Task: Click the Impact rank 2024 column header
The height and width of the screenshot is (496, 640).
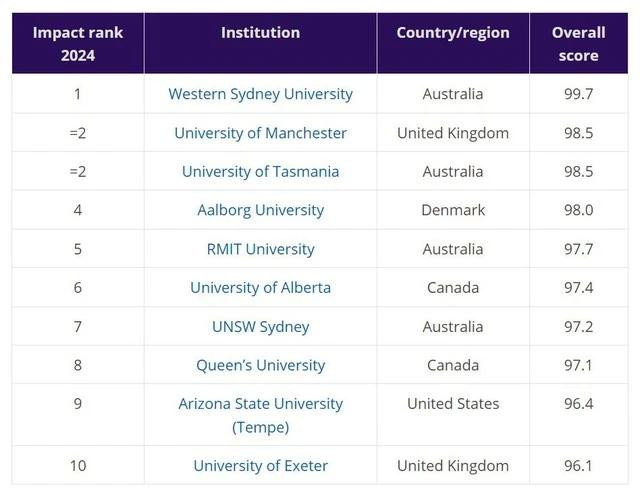Action: tap(78, 44)
